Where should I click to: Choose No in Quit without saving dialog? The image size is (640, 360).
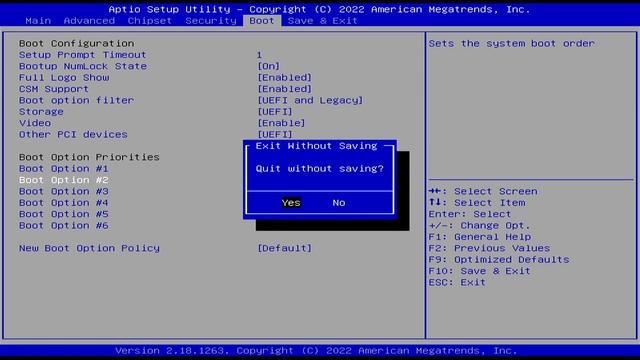(339, 203)
